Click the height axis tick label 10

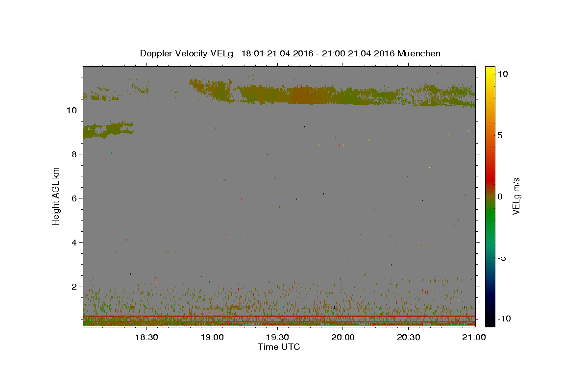[x=71, y=110]
